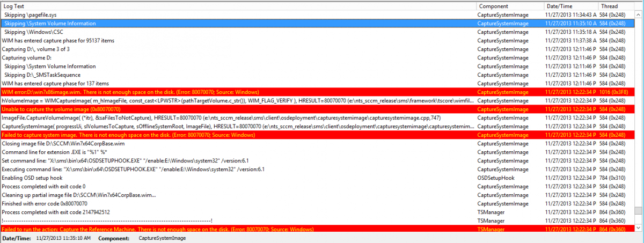Select 'Failed to capture system image' error row
The width and height of the screenshot is (644, 243).
tap(318, 135)
